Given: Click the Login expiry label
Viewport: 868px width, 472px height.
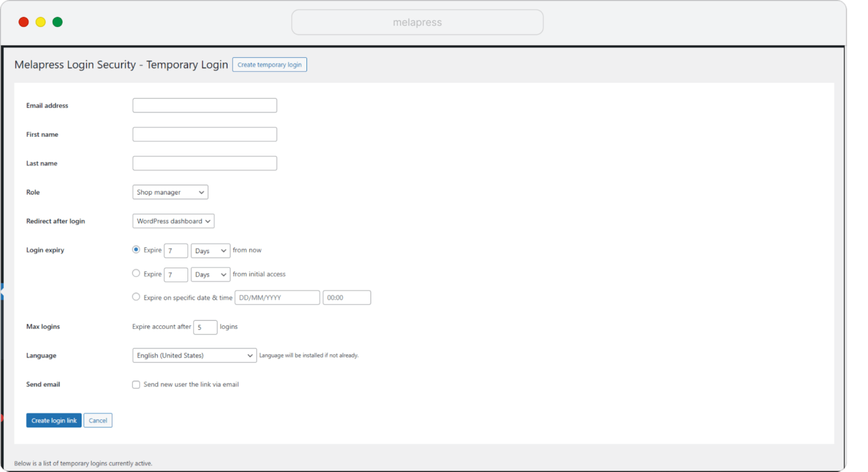Looking at the screenshot, I should click(45, 250).
